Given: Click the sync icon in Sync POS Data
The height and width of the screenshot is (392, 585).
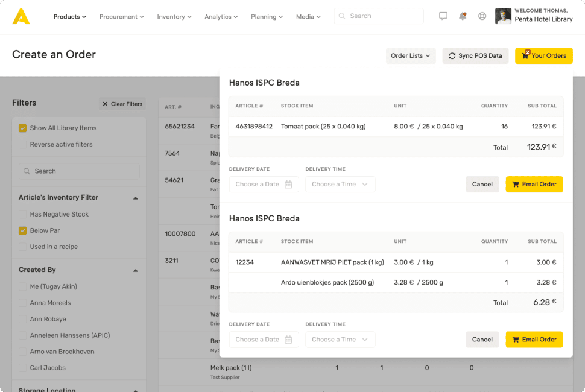Looking at the screenshot, I should tap(452, 56).
